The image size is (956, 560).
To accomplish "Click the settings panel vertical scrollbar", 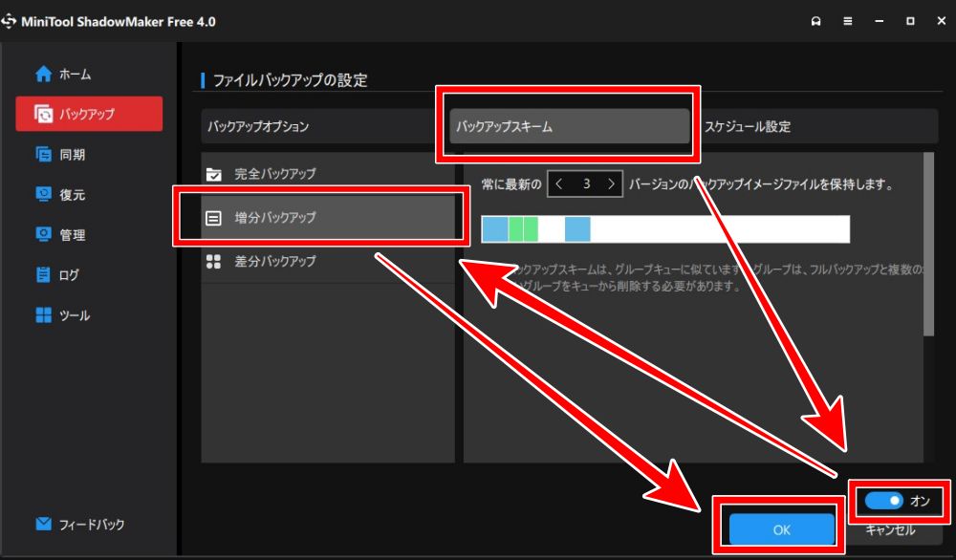I will click(x=928, y=244).
